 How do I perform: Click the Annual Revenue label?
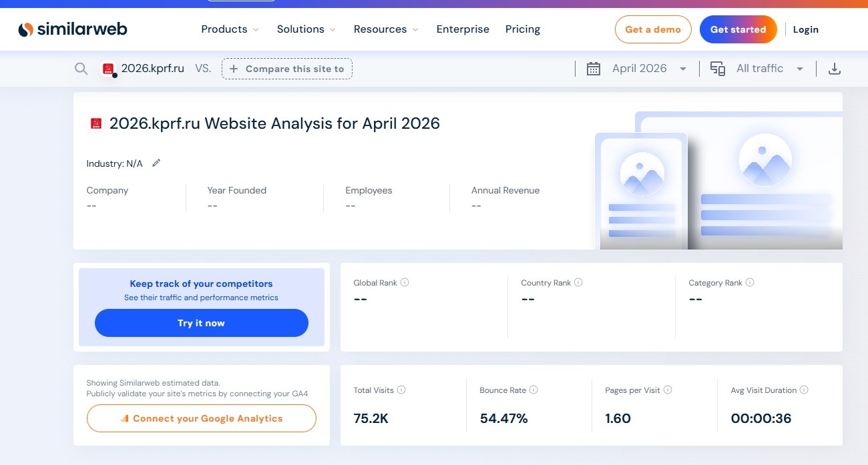[x=505, y=190]
